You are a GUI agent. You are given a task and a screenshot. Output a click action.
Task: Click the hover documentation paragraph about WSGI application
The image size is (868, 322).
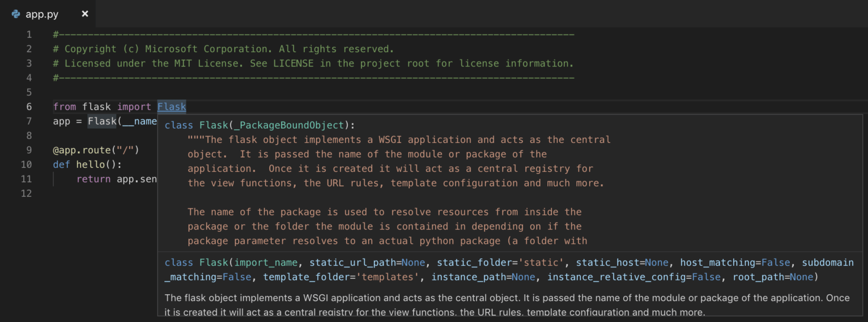coord(507,305)
